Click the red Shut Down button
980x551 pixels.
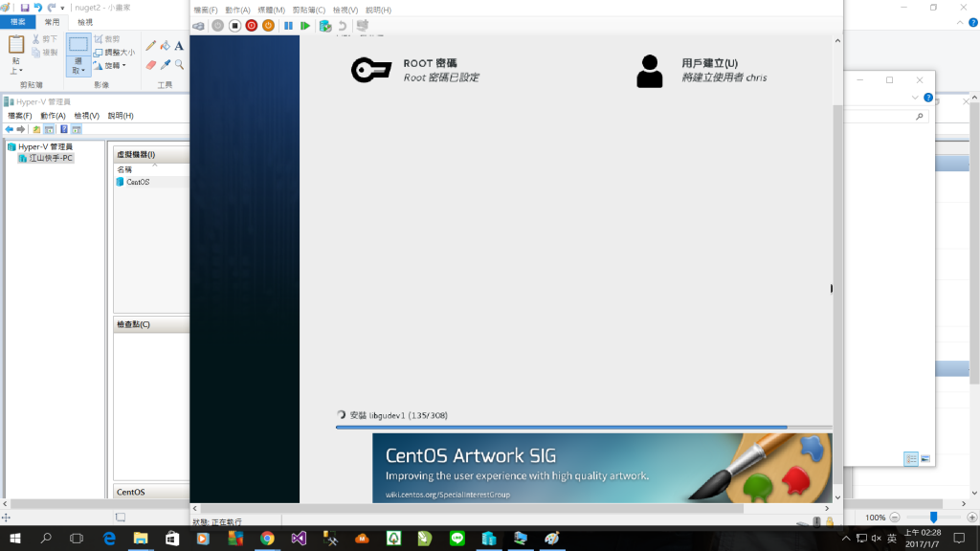pyautogui.click(x=252, y=26)
